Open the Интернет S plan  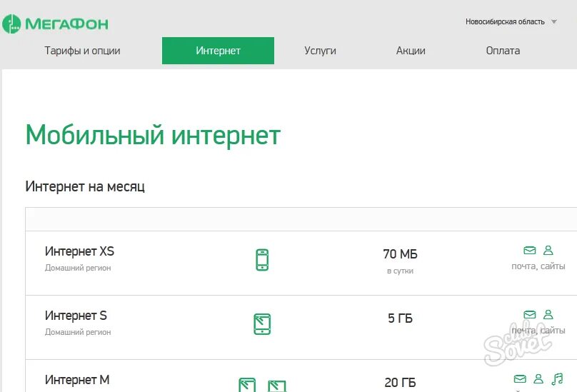click(76, 316)
